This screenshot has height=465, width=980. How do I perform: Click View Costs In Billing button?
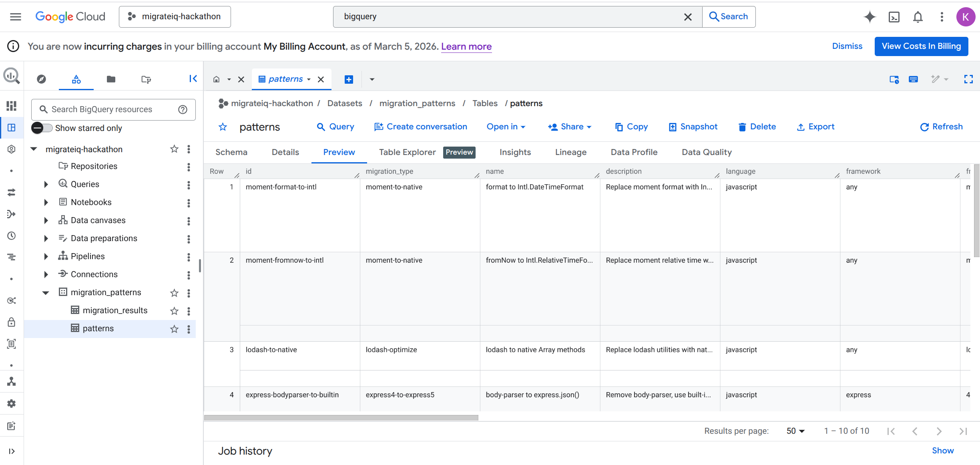click(921, 46)
